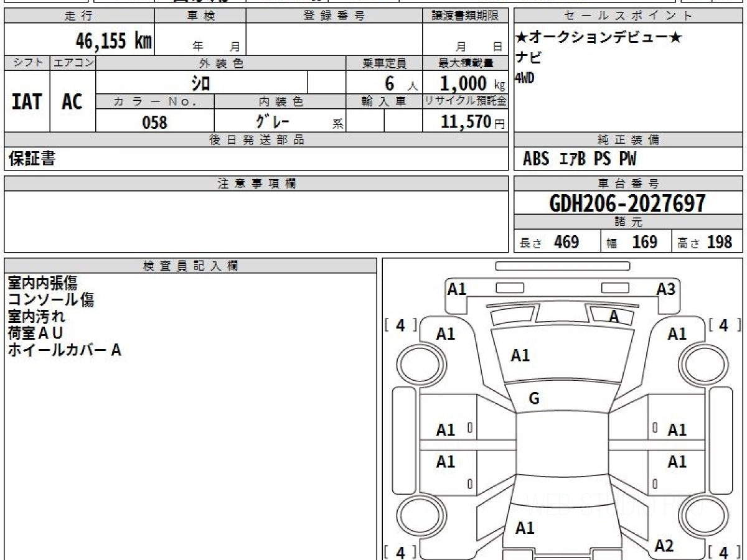
Task: Click the エアコン header cell
Action: [x=73, y=63]
